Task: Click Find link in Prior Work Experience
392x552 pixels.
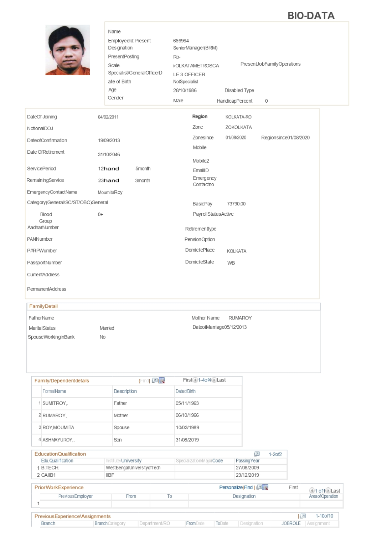Action: pos(248,487)
